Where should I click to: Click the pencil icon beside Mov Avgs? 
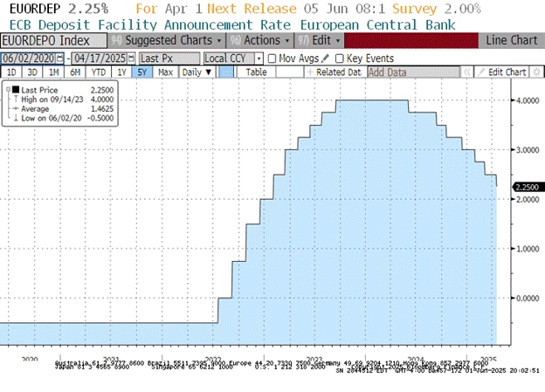tap(325, 58)
